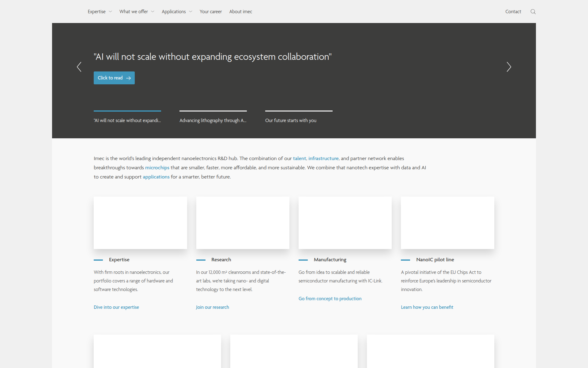Open 'Join our research' link
588x368 pixels.
click(213, 307)
